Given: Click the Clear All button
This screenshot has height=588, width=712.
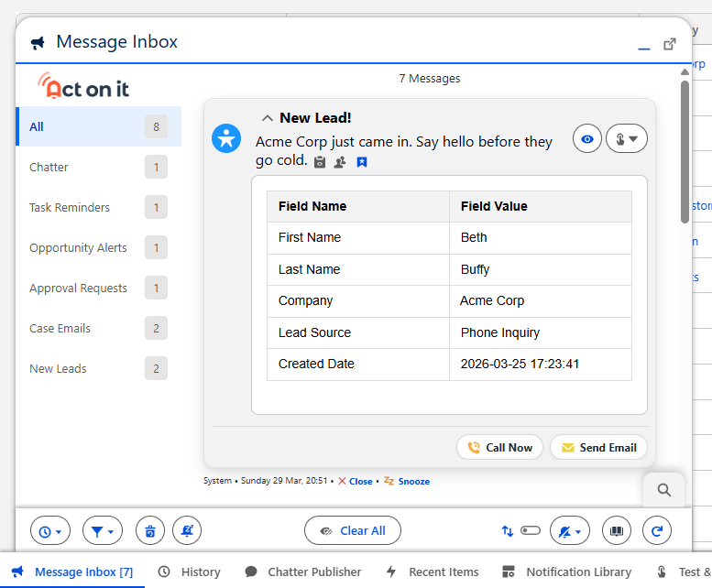Looking at the screenshot, I should [353, 531].
